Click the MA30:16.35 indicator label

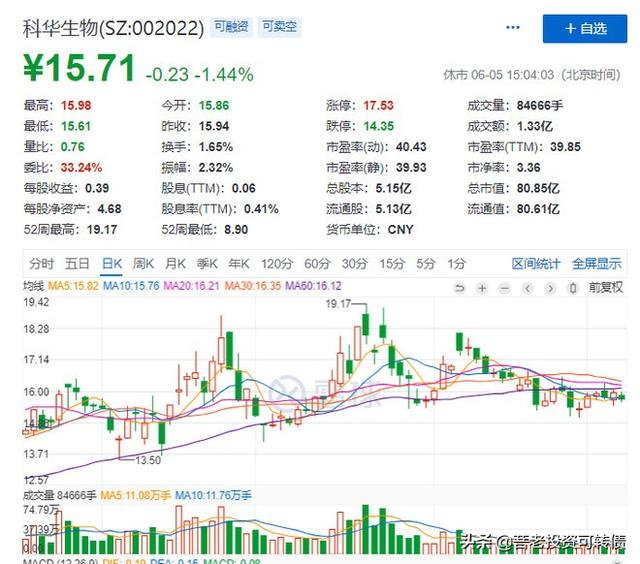(253, 286)
